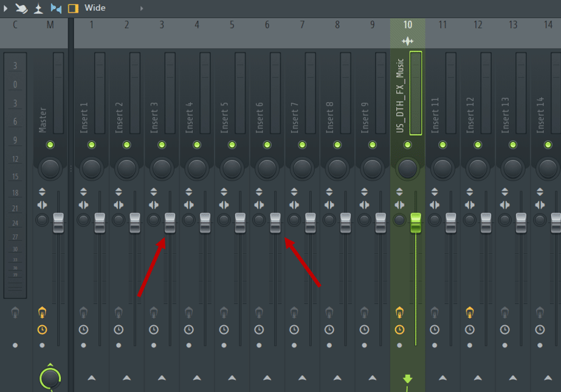Click the routing arrow under Insert 4
The width and height of the screenshot is (561, 392).
pos(196,377)
